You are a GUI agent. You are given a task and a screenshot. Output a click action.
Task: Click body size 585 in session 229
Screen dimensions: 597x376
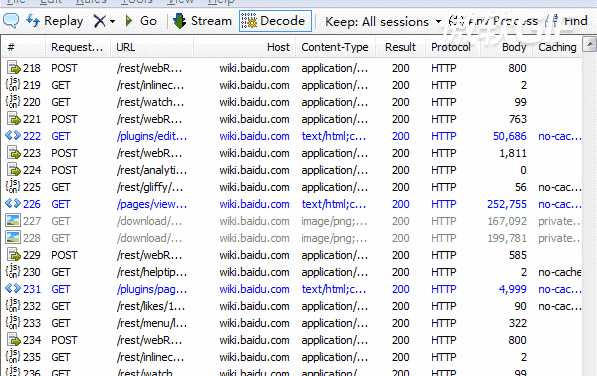[518, 255]
